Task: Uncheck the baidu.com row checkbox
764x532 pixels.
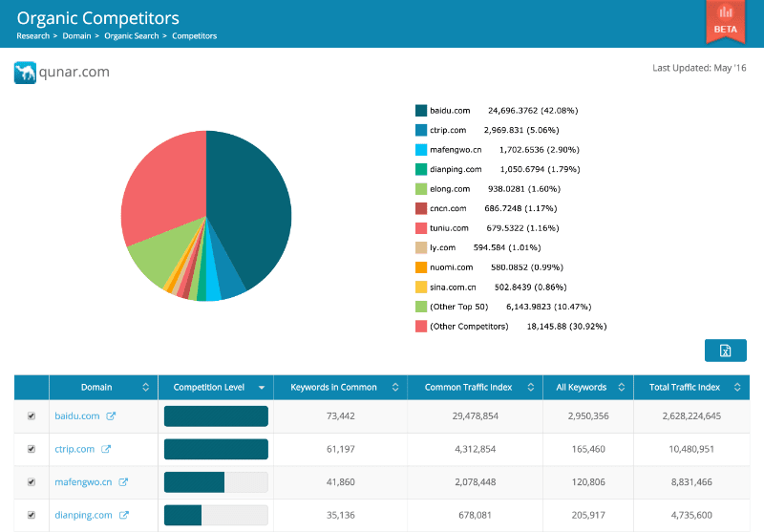Action: coord(32,416)
